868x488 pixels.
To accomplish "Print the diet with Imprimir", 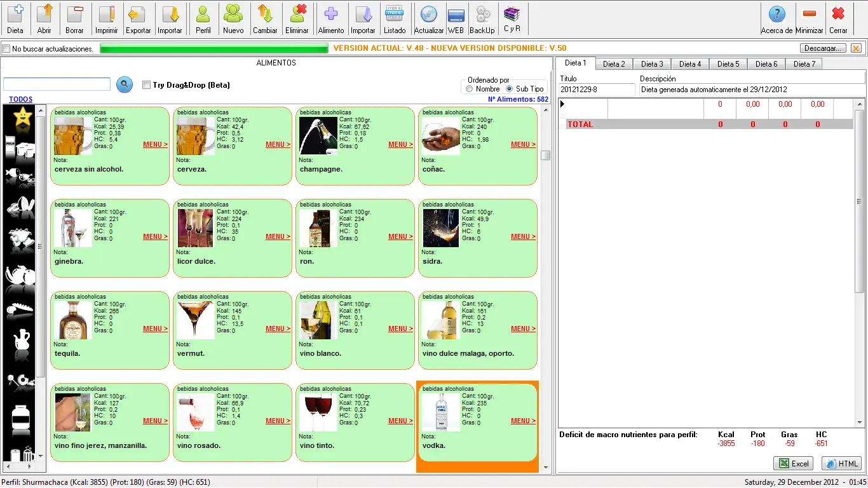I will pos(107,19).
